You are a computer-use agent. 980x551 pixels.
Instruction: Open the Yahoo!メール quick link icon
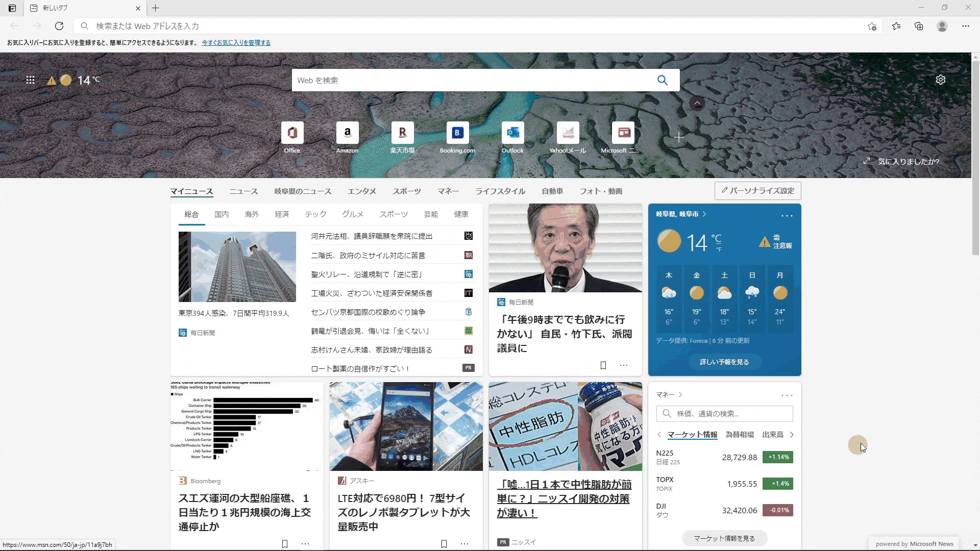click(568, 132)
